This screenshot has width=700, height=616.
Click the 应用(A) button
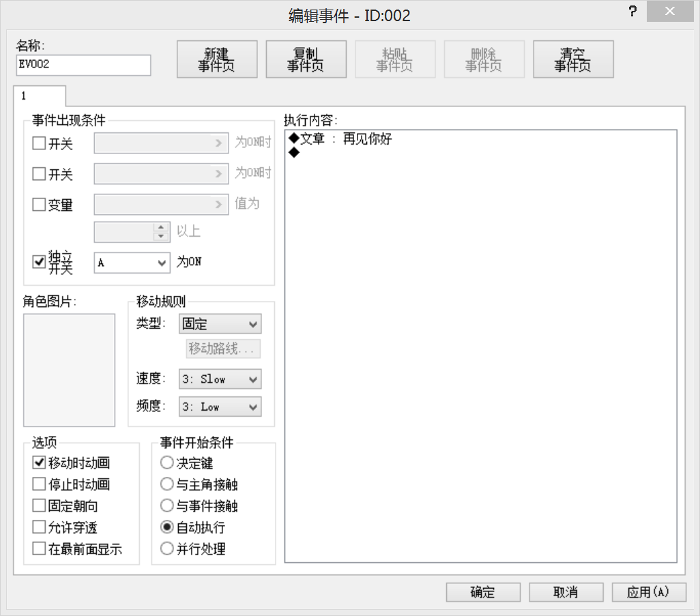point(649,592)
